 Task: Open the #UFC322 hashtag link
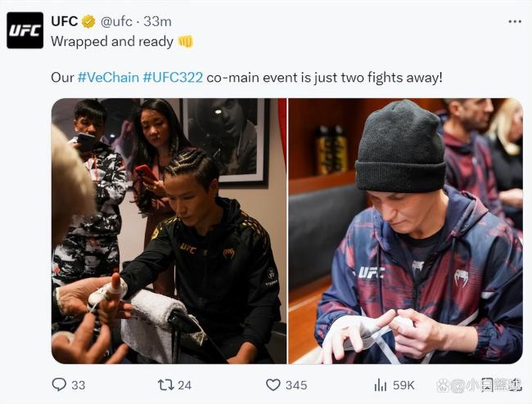click(173, 77)
